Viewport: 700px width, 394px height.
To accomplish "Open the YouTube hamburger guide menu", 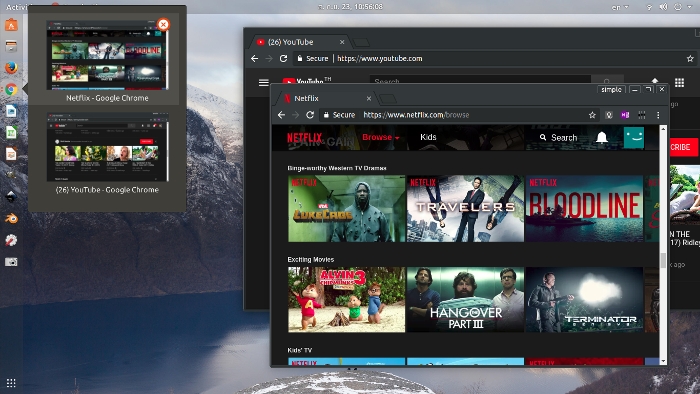I will 264,83.
